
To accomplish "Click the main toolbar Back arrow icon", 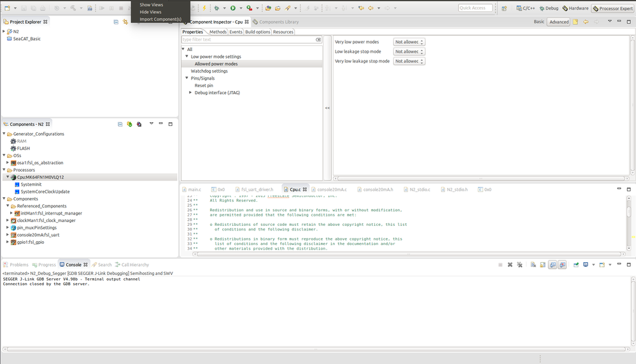I will 371,8.
